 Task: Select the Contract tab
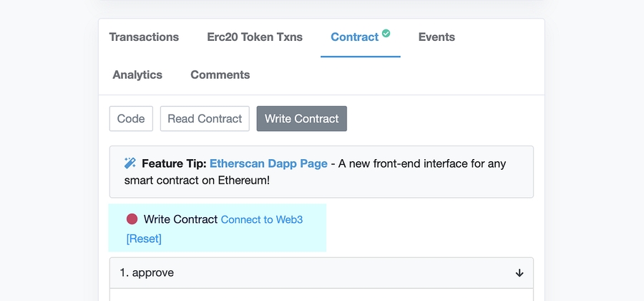click(354, 37)
